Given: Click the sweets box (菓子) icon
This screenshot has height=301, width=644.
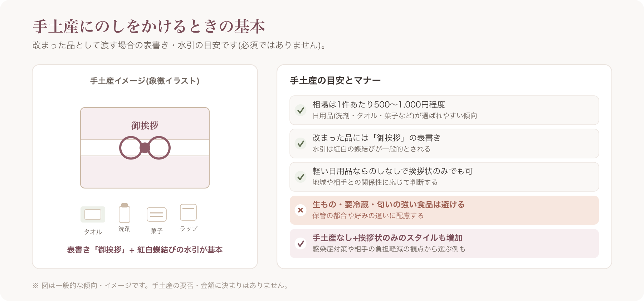Looking at the screenshot, I should [157, 215].
